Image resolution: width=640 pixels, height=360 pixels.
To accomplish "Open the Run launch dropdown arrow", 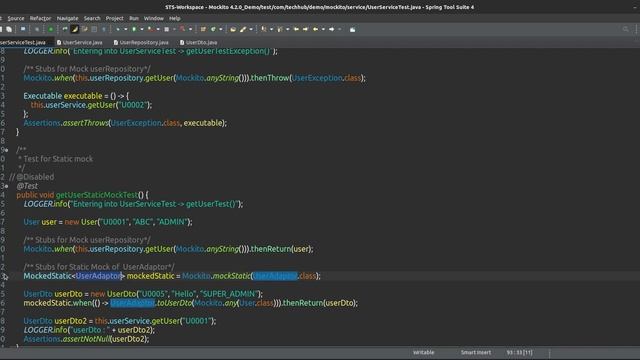I will click(x=142, y=29).
